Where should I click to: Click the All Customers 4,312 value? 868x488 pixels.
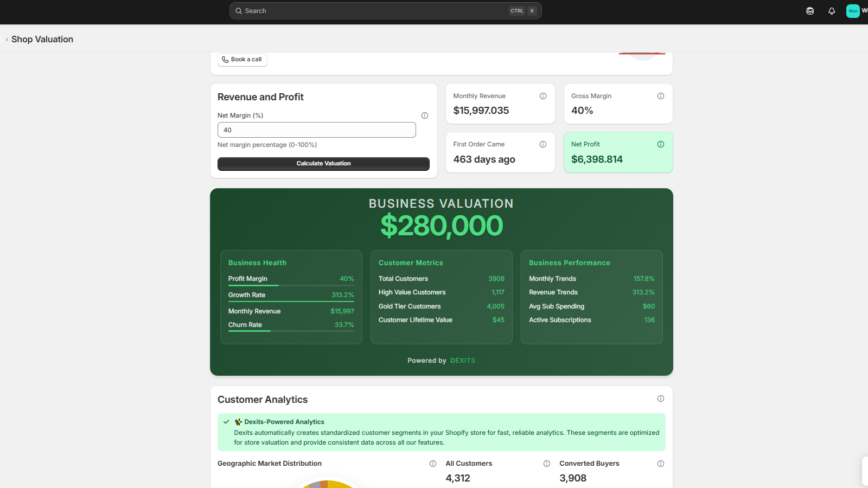click(x=458, y=478)
